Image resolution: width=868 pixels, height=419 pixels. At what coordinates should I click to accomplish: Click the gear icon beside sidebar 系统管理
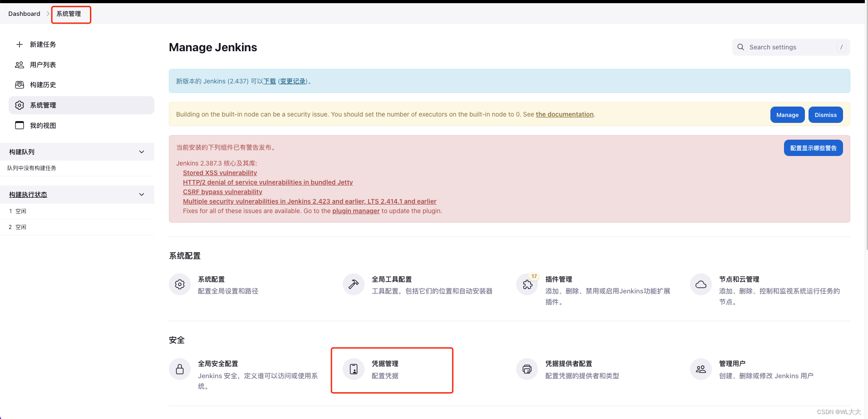pos(20,105)
